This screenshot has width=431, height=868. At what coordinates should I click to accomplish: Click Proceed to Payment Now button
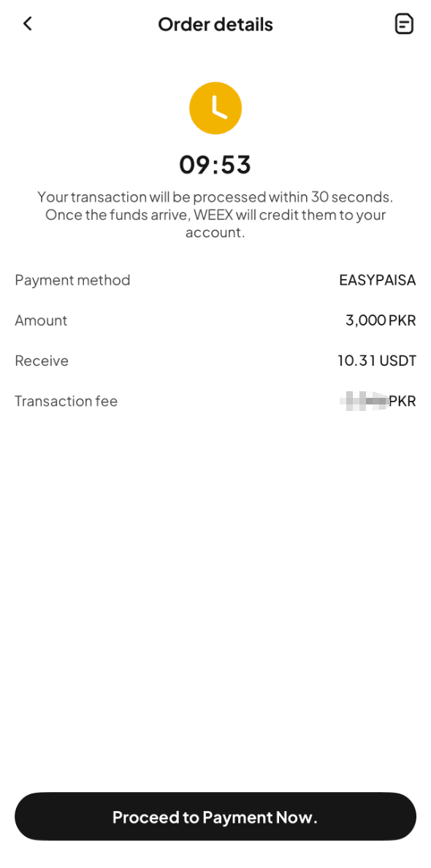[x=215, y=816]
